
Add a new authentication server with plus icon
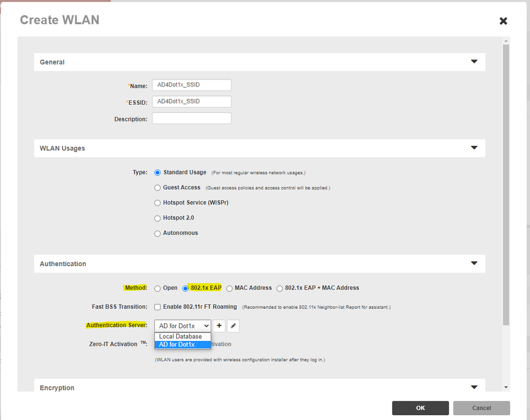pyautogui.click(x=219, y=326)
